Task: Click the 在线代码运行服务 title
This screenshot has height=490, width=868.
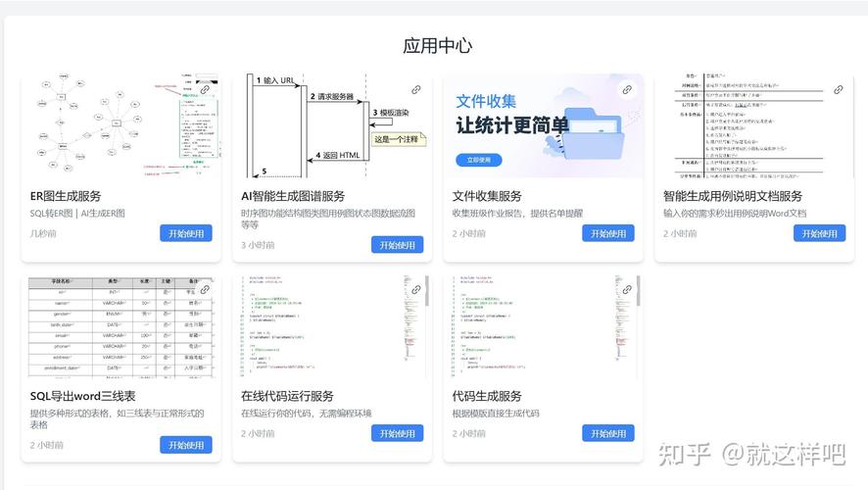Action: [287, 396]
